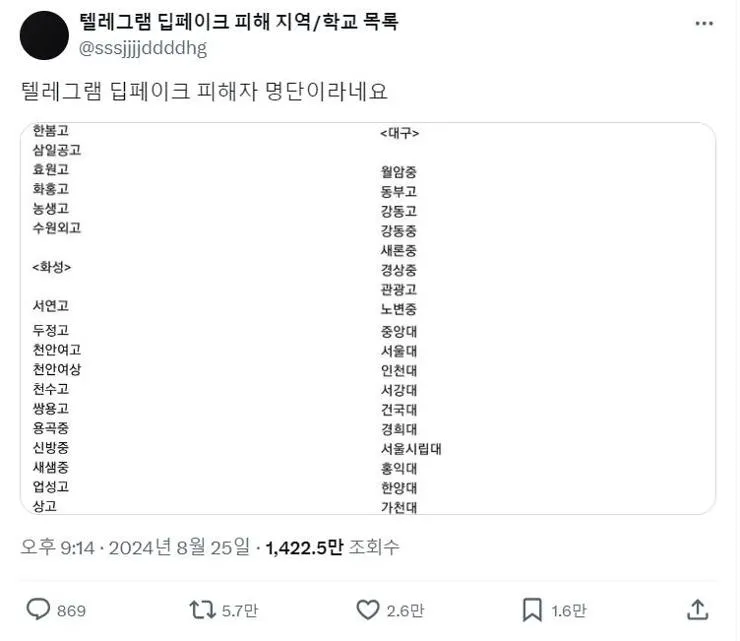Screen dimensions: 740x641
Task: Open the three-dot more options menu
Action: pyautogui.click(x=706, y=23)
